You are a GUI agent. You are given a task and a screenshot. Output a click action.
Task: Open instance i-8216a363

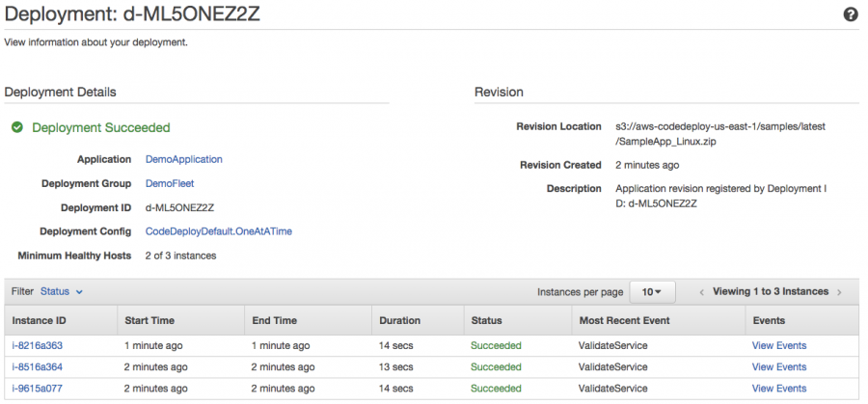click(37, 346)
